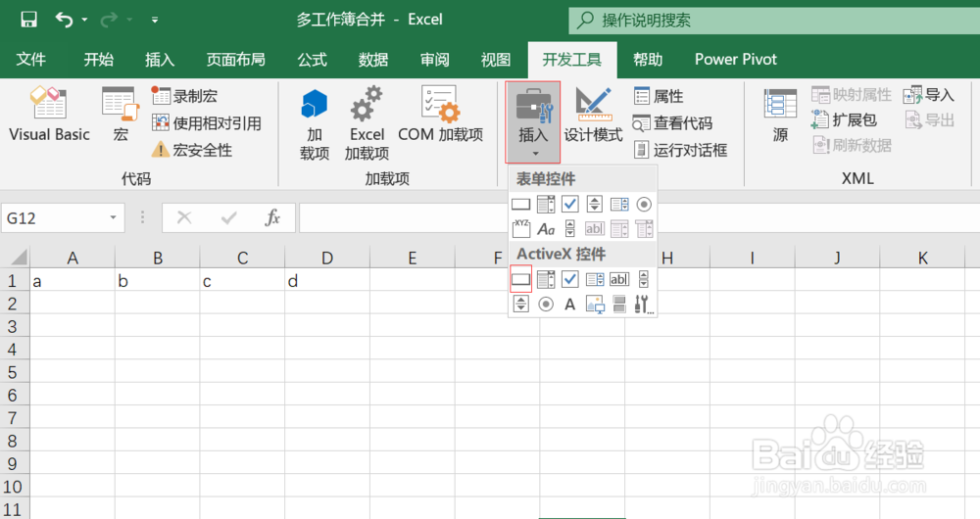The image size is (980, 519).
Task: Expand the Name Box dropdown arrow
Action: (x=113, y=218)
